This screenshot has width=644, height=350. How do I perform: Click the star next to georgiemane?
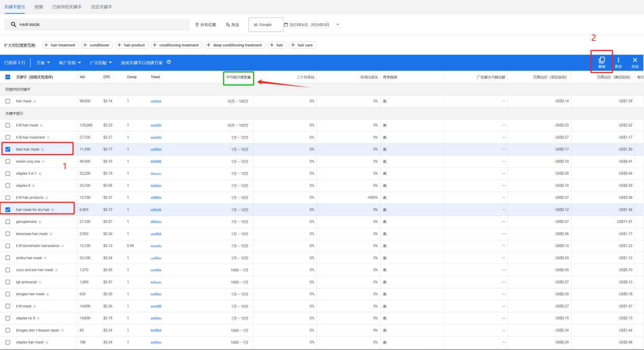tap(40, 222)
